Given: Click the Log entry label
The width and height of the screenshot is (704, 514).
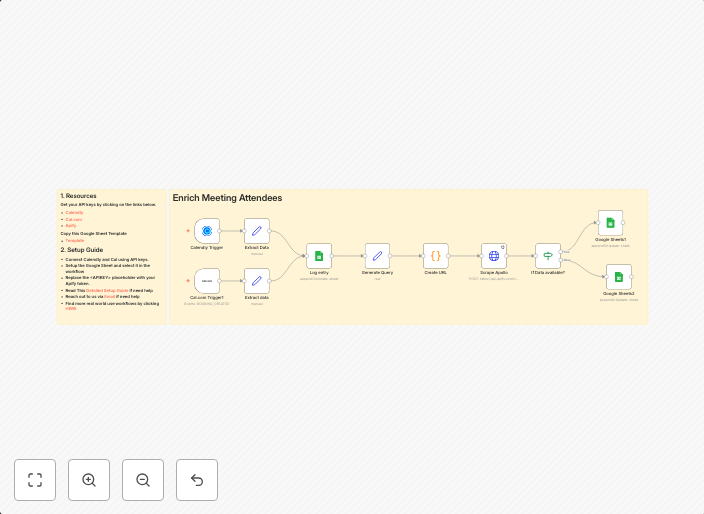Looking at the screenshot, I should tap(319, 272).
